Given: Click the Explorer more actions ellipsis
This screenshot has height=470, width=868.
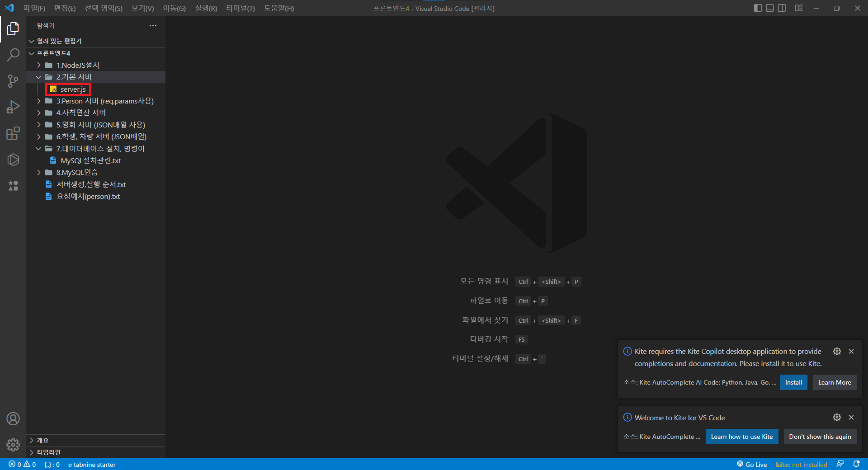Looking at the screenshot, I should pos(153,26).
